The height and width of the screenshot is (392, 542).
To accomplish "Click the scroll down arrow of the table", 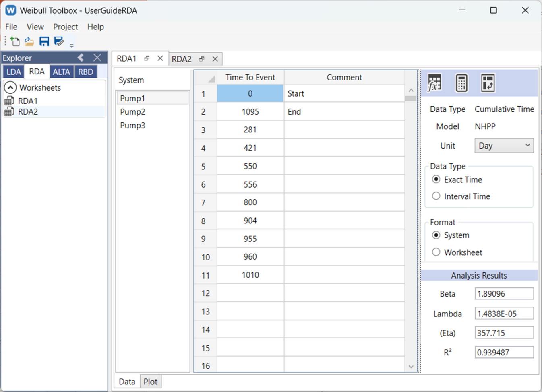I will (x=411, y=366).
